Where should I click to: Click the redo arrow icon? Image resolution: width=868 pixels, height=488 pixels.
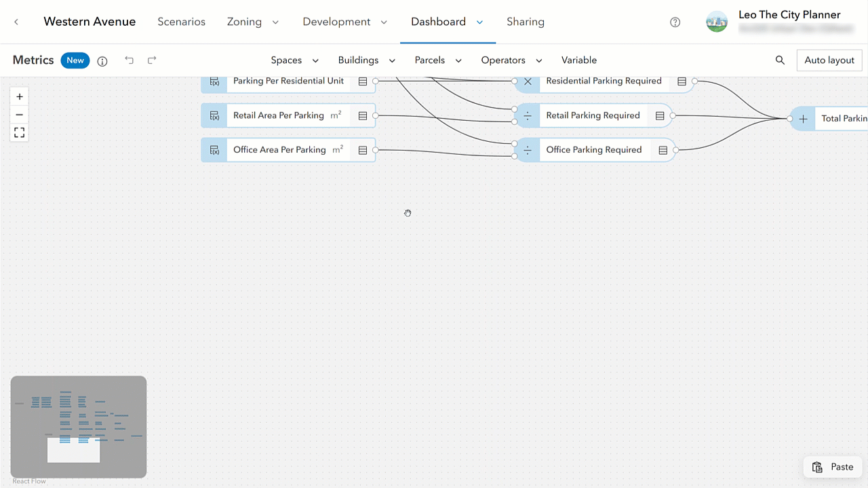pyautogui.click(x=151, y=60)
